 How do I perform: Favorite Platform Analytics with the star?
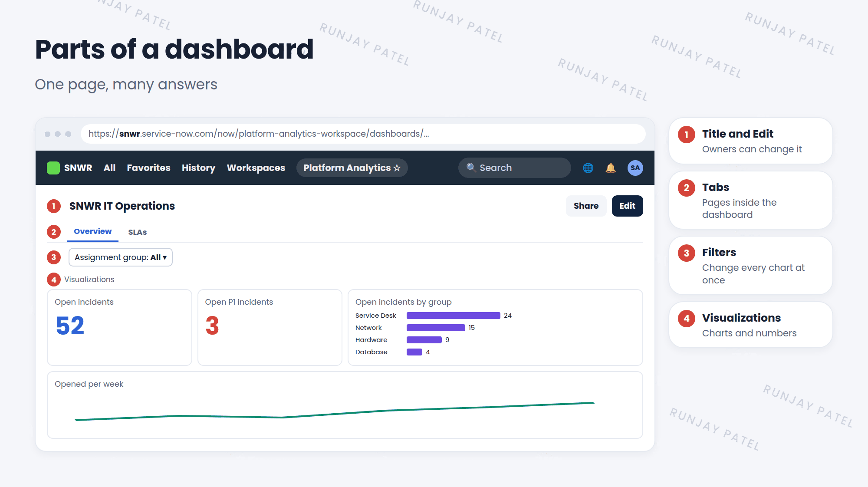(x=397, y=168)
